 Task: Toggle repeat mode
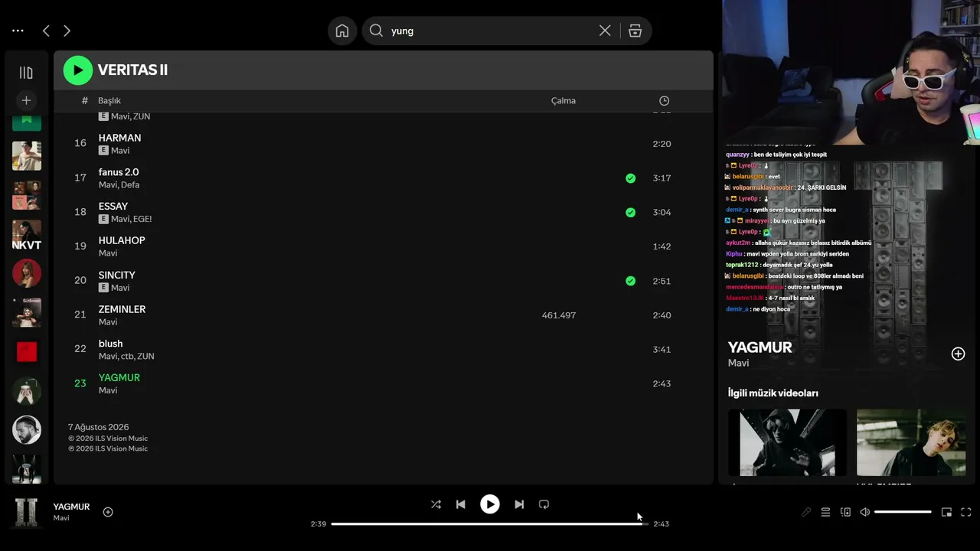click(544, 504)
